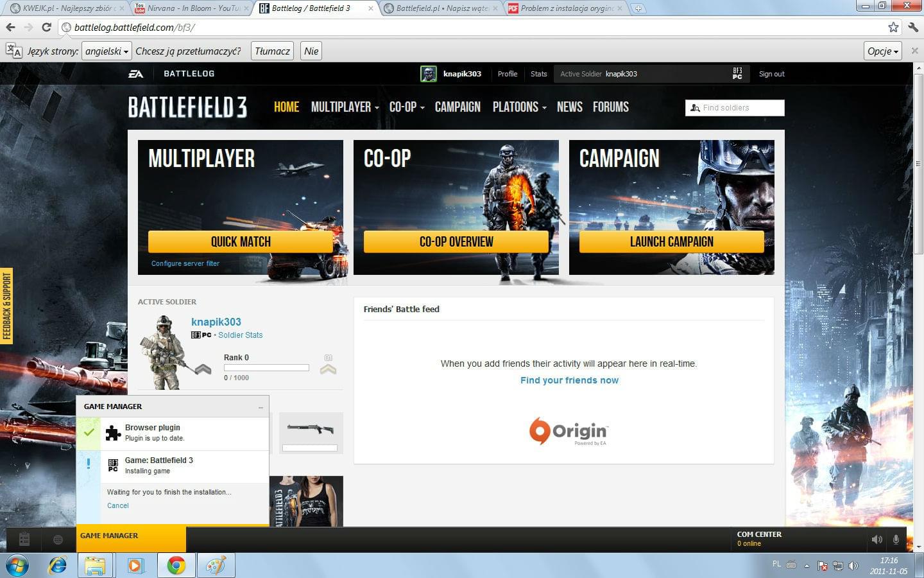Open Windows Explorer from taskbar

point(96,566)
